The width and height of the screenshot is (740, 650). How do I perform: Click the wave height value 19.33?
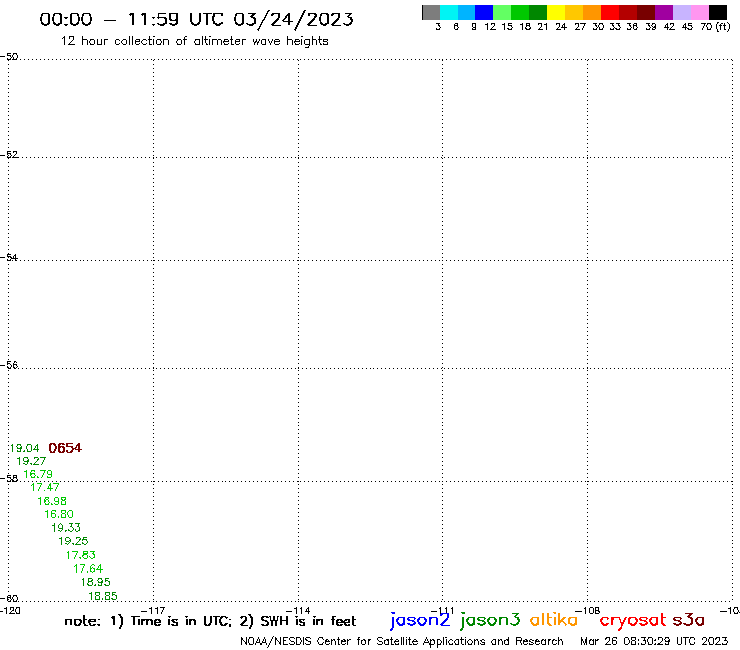pyautogui.click(x=66, y=528)
